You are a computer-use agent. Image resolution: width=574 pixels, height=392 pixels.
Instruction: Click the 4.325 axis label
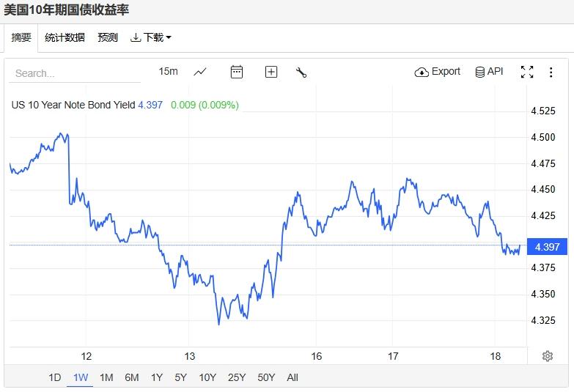[543, 320]
